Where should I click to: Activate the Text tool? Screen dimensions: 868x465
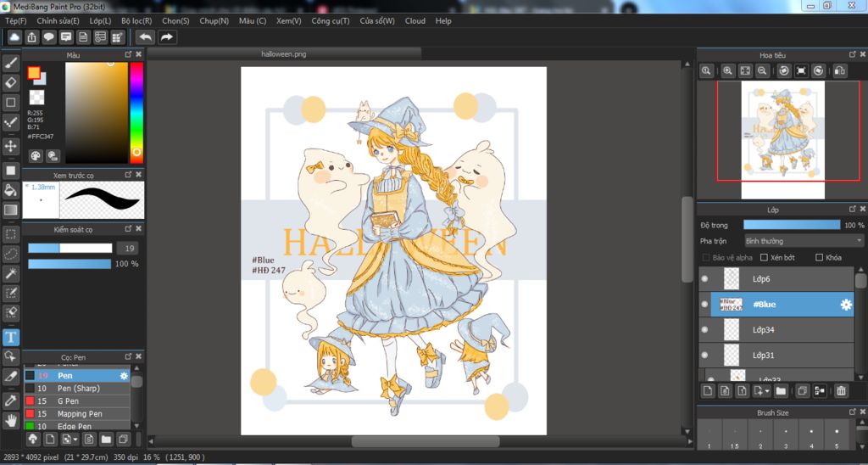[10, 337]
